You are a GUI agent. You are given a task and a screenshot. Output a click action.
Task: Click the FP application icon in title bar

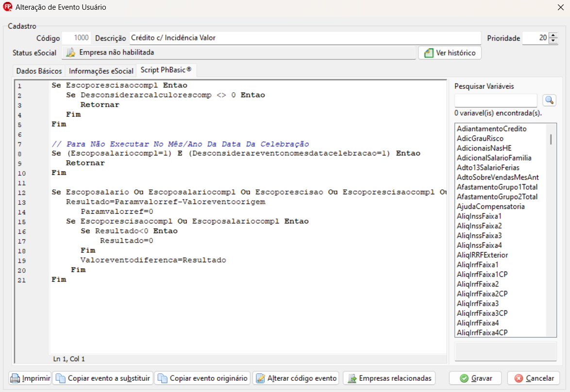[x=7, y=7]
